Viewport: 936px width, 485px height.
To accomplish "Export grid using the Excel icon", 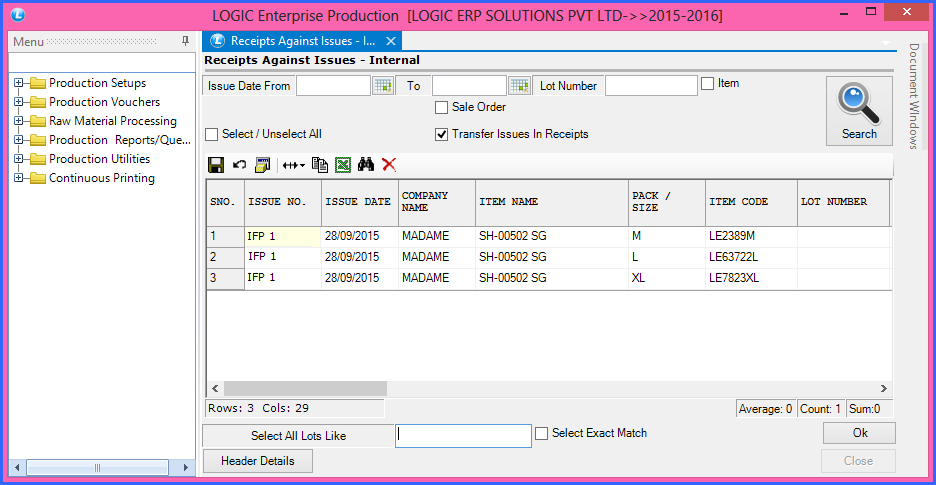I will click(x=343, y=165).
